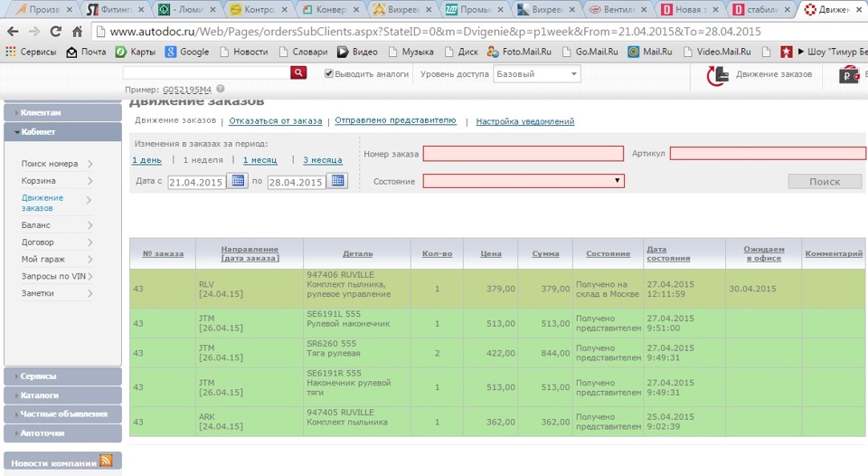868x476 pixels.
Task: Open Договор in sidebar
Action: (x=56, y=243)
